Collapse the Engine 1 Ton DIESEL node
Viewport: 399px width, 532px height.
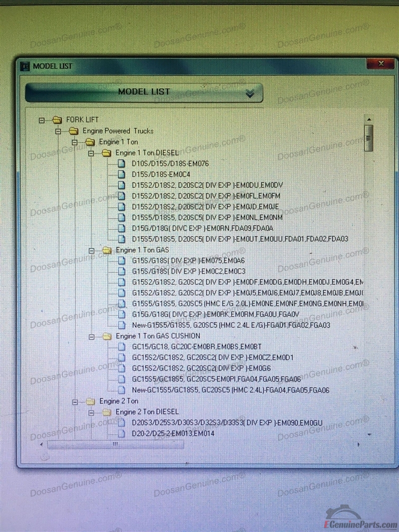[x=91, y=153]
